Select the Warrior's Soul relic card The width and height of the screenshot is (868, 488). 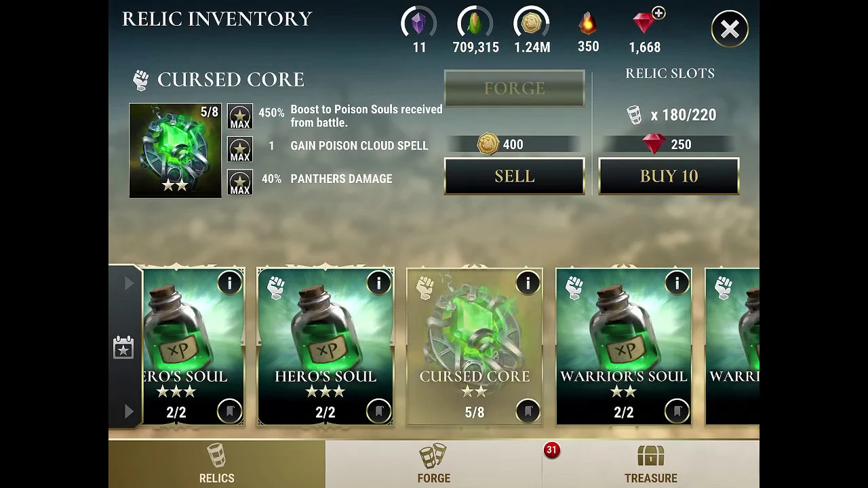[x=623, y=346]
